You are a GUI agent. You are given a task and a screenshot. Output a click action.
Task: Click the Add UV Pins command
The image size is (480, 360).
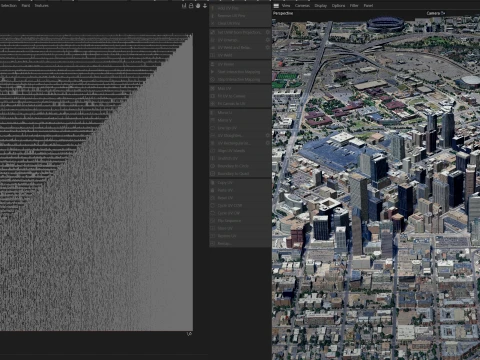pos(240,8)
